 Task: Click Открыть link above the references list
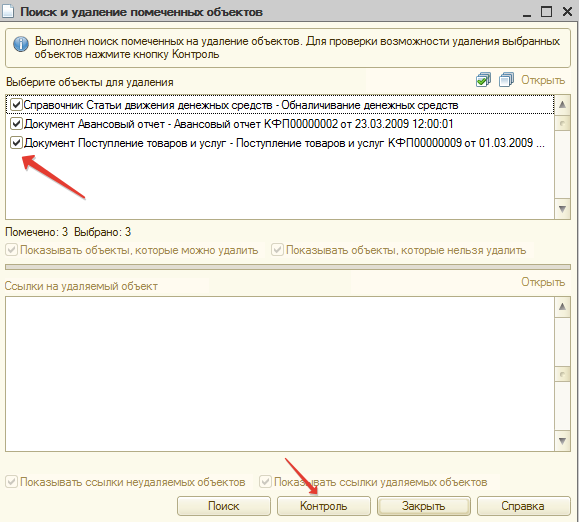543,282
